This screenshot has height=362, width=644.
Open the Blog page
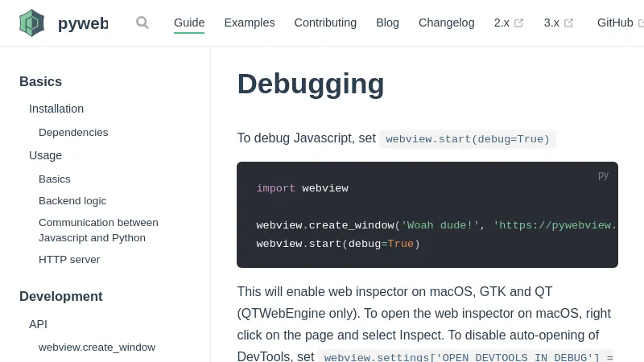(x=387, y=23)
